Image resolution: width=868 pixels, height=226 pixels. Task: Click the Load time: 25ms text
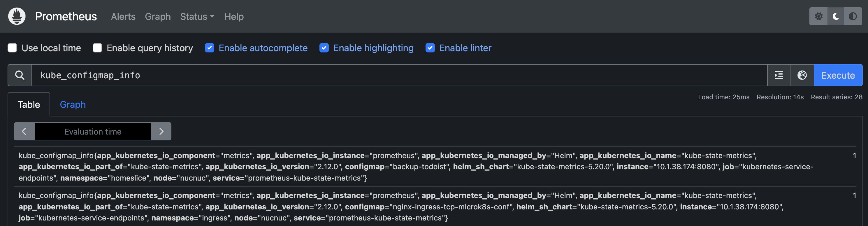(723, 97)
